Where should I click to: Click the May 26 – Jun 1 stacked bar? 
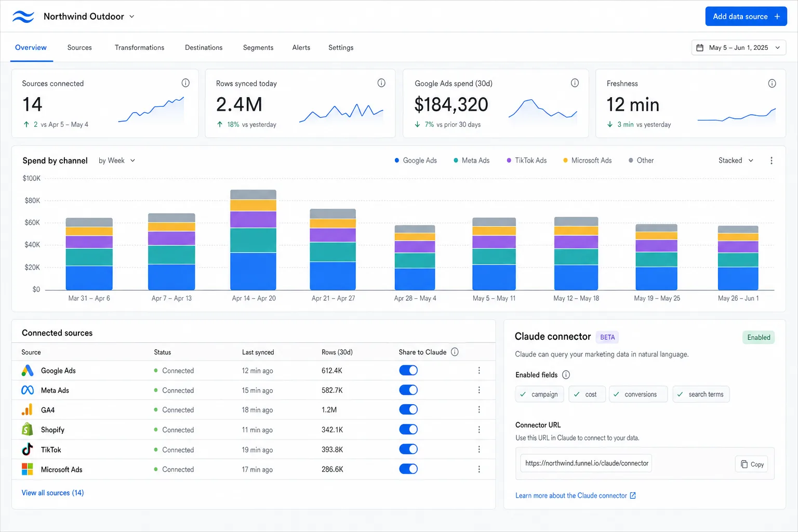tap(738, 258)
